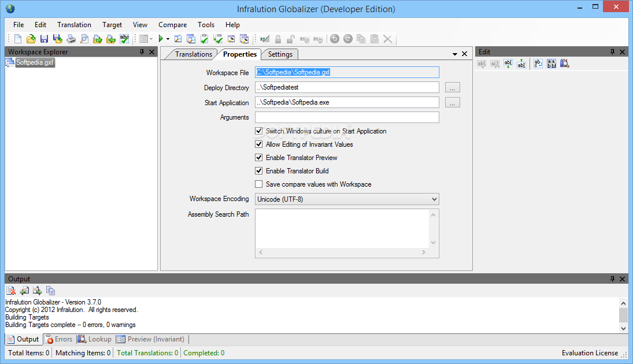Close the Properties document tab area

click(x=465, y=54)
